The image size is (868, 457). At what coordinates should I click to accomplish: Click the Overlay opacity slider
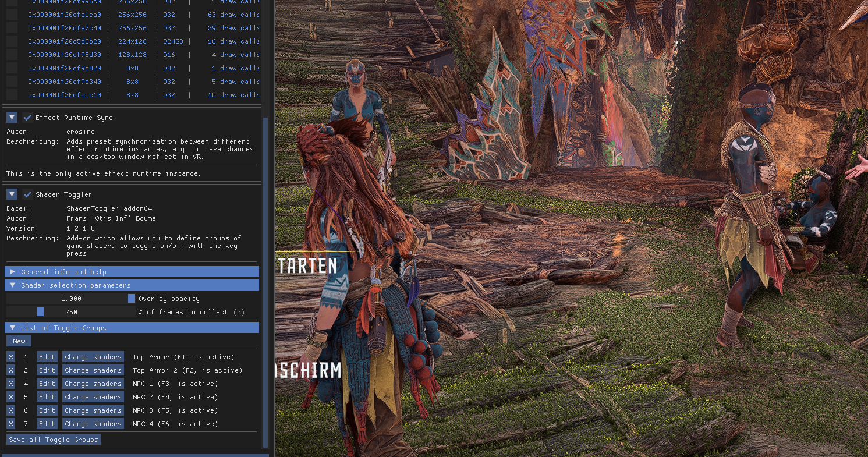(71, 299)
